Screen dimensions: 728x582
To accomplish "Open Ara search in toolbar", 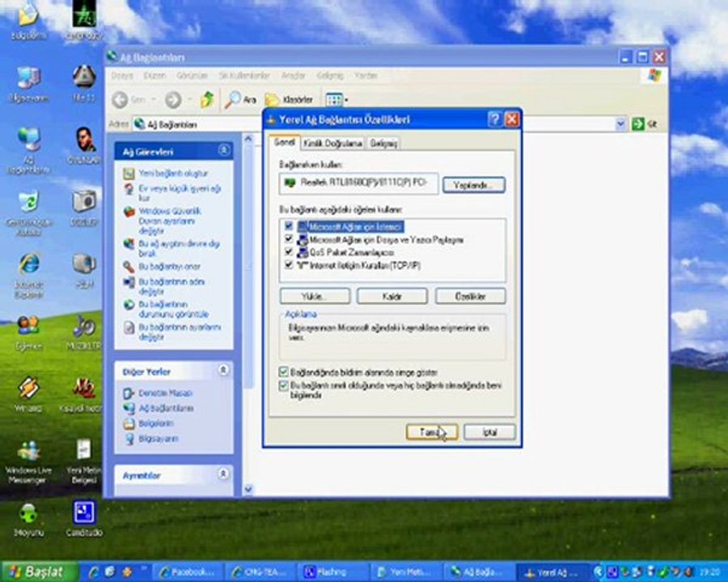I will 240,99.
